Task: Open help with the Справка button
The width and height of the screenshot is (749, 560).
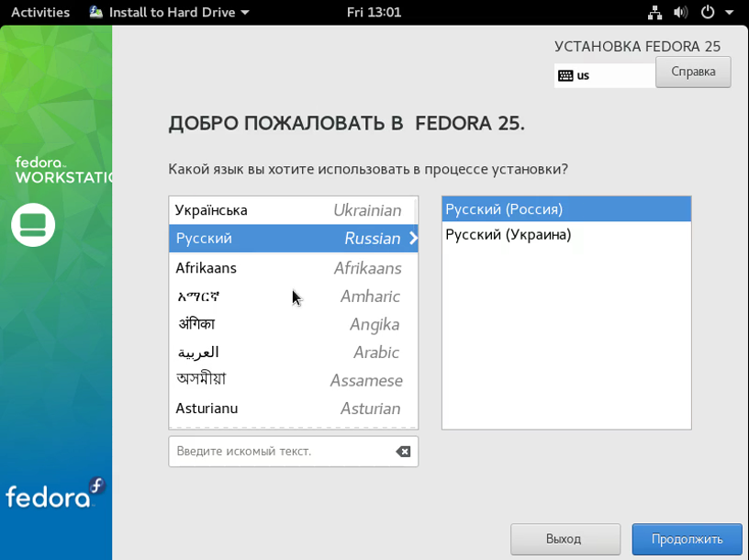Action: 693,72
